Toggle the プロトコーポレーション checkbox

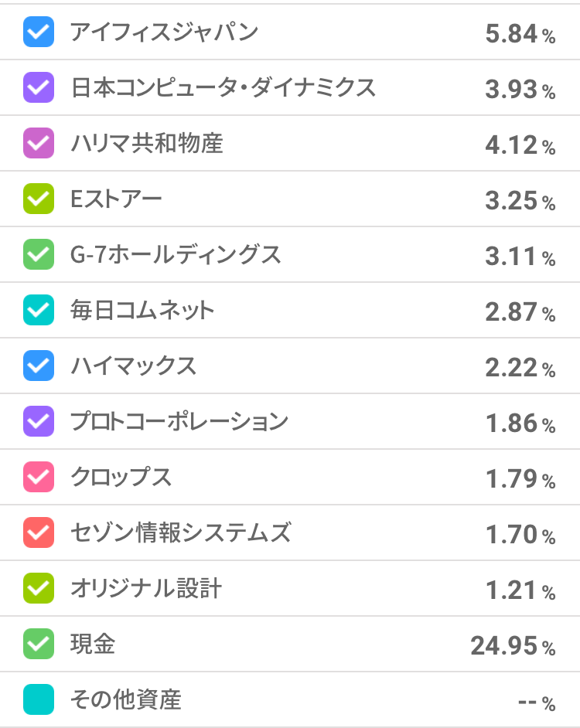click(39, 422)
